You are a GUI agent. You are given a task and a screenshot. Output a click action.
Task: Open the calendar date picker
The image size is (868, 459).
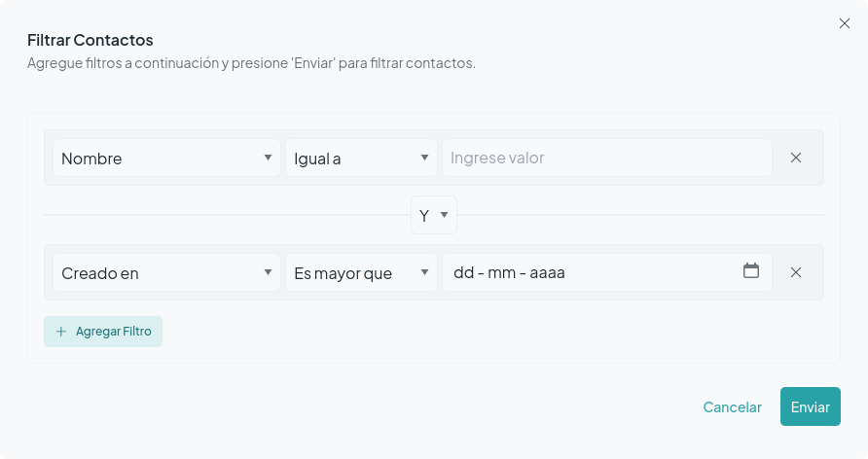point(750,271)
